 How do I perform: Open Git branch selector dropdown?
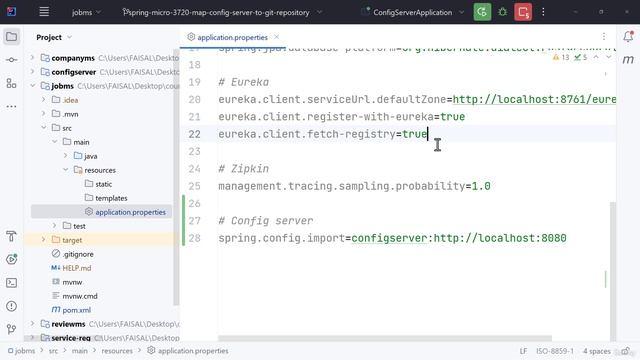click(222, 12)
